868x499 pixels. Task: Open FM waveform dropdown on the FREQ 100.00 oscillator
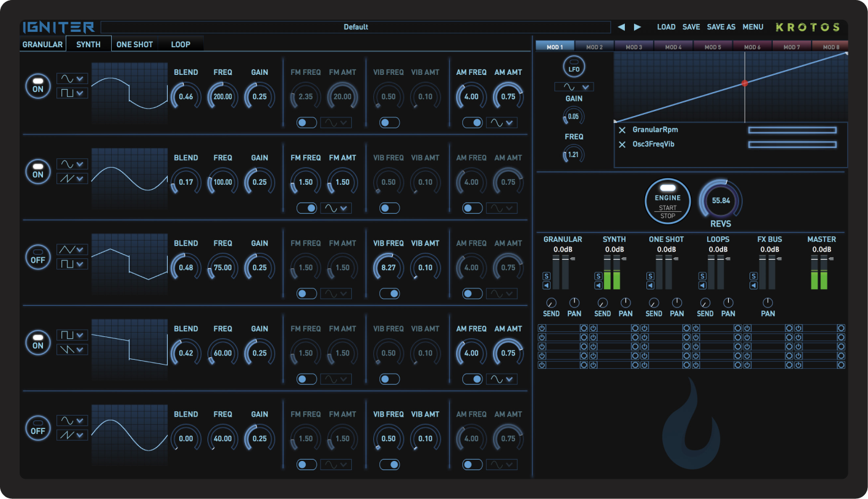[336, 208]
